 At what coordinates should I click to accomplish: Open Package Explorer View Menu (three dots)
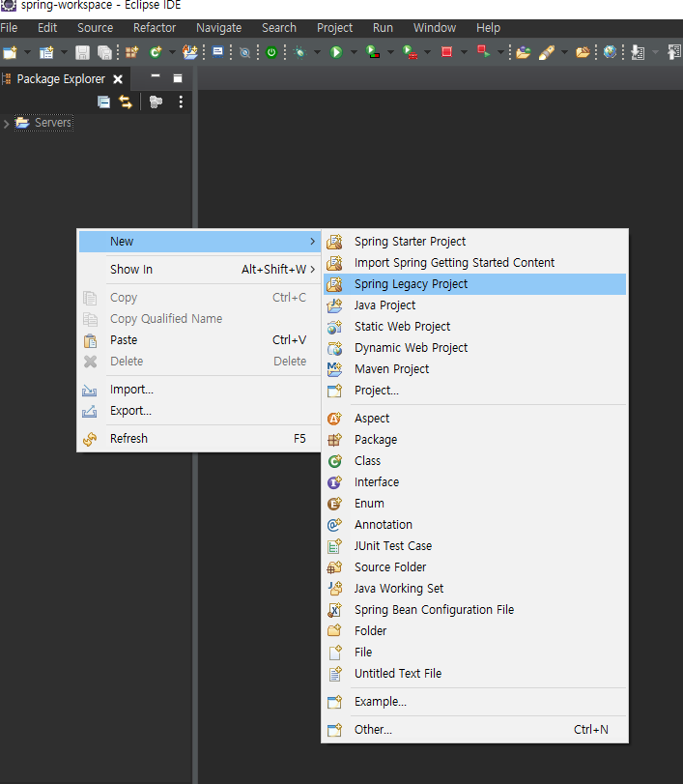coord(181,102)
